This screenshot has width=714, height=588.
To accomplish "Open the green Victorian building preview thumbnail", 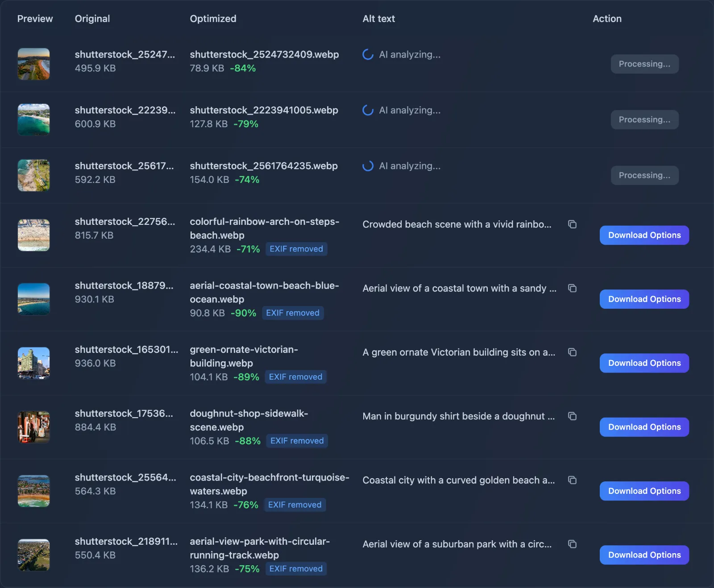I will point(33,363).
